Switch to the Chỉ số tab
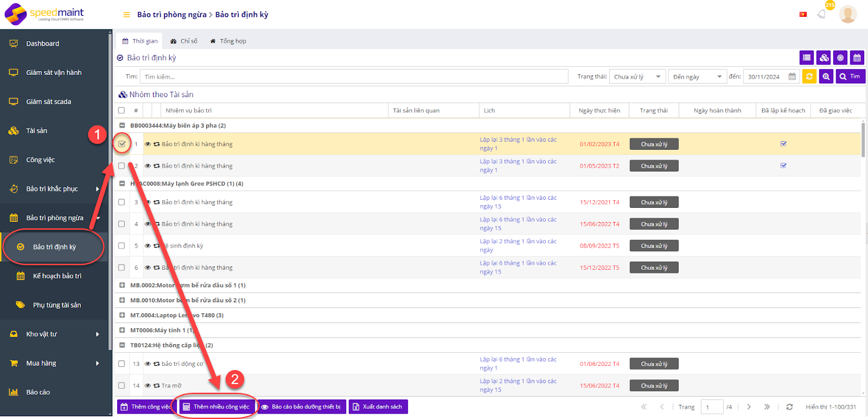The width and height of the screenshot is (868, 419). pyautogui.click(x=183, y=41)
